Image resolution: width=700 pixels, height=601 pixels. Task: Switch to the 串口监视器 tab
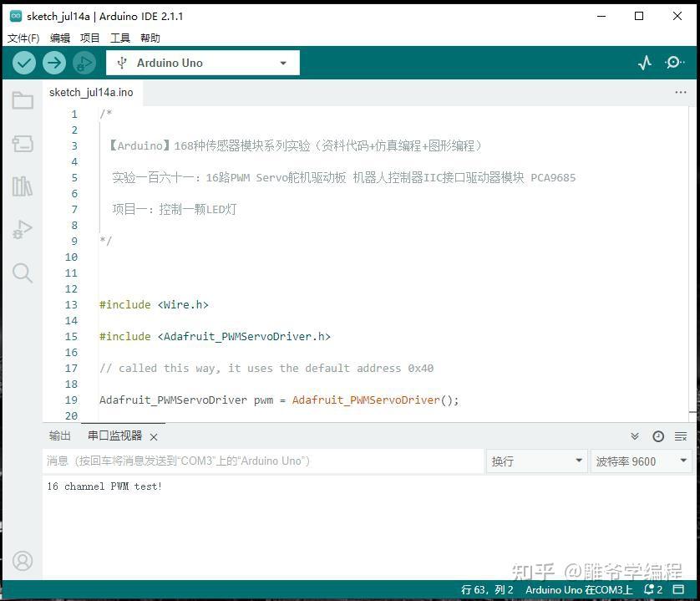click(114, 435)
